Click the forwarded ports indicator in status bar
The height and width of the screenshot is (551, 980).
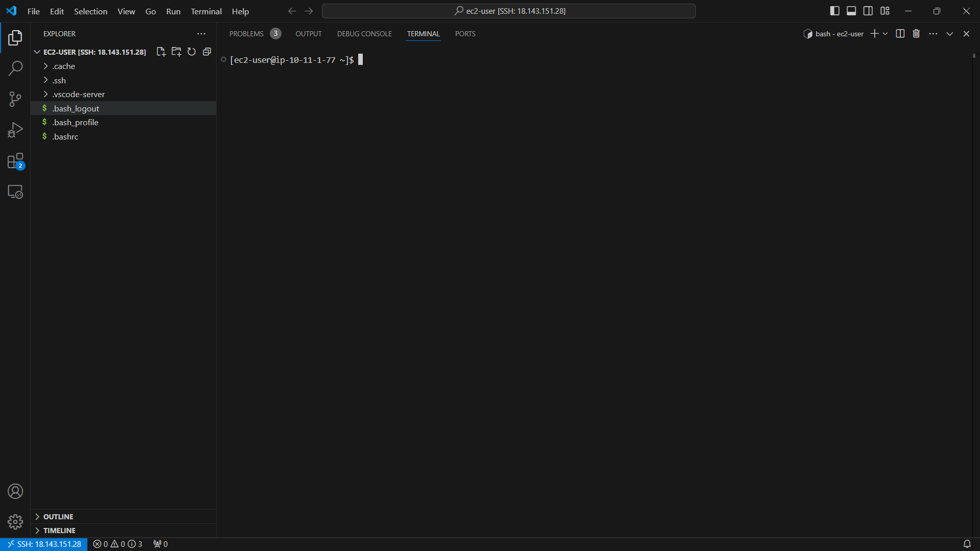160,544
